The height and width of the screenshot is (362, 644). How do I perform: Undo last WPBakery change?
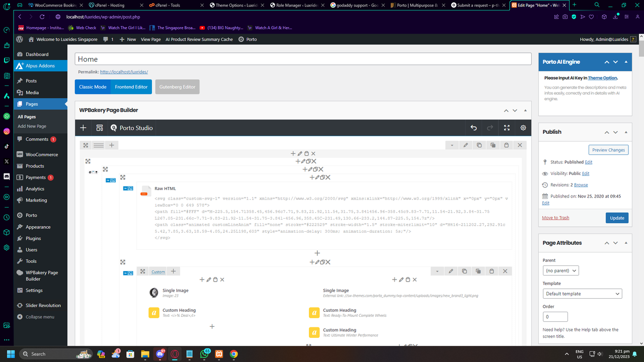[473, 128]
